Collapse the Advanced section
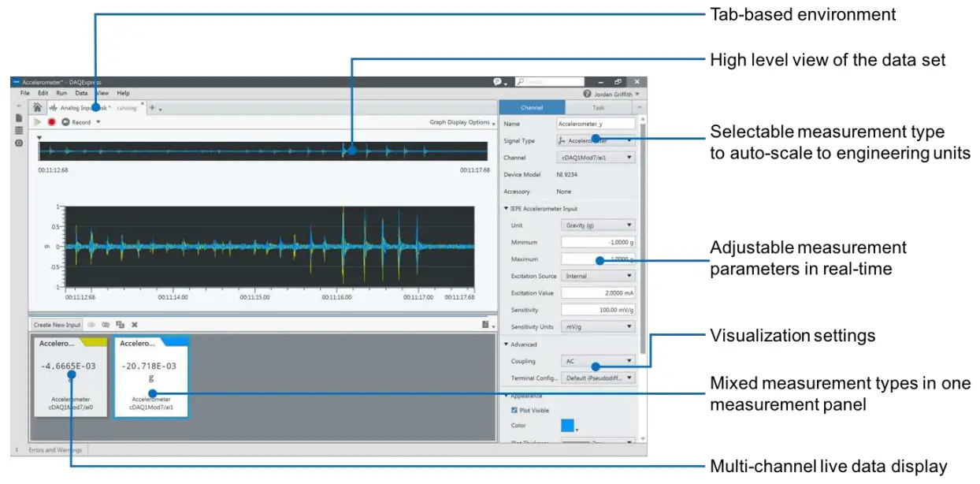This screenshot has width=980, height=484. pyautogui.click(x=505, y=344)
